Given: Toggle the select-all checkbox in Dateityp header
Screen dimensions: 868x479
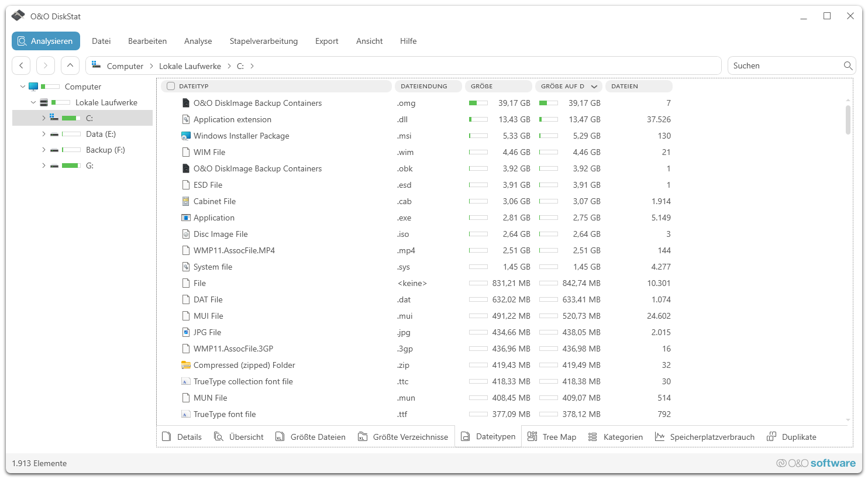Looking at the screenshot, I should pos(171,86).
